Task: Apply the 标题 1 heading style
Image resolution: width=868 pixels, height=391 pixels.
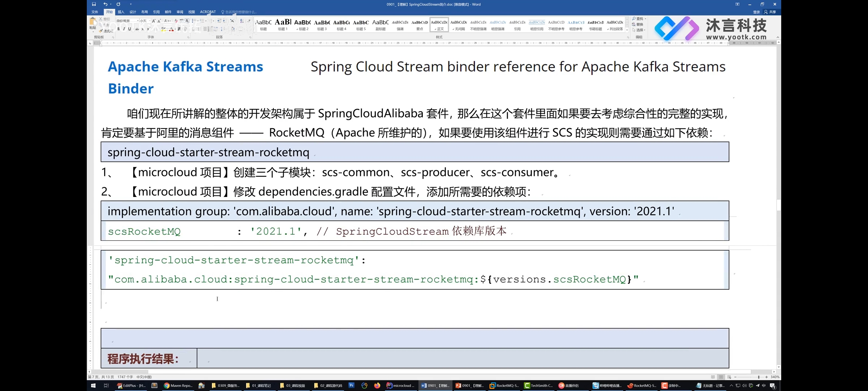Action: (283, 25)
